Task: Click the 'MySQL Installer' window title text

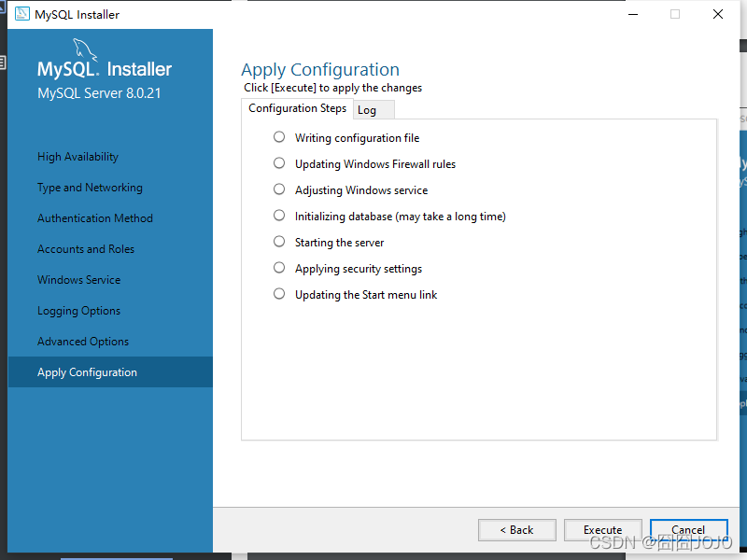Action: coord(78,15)
